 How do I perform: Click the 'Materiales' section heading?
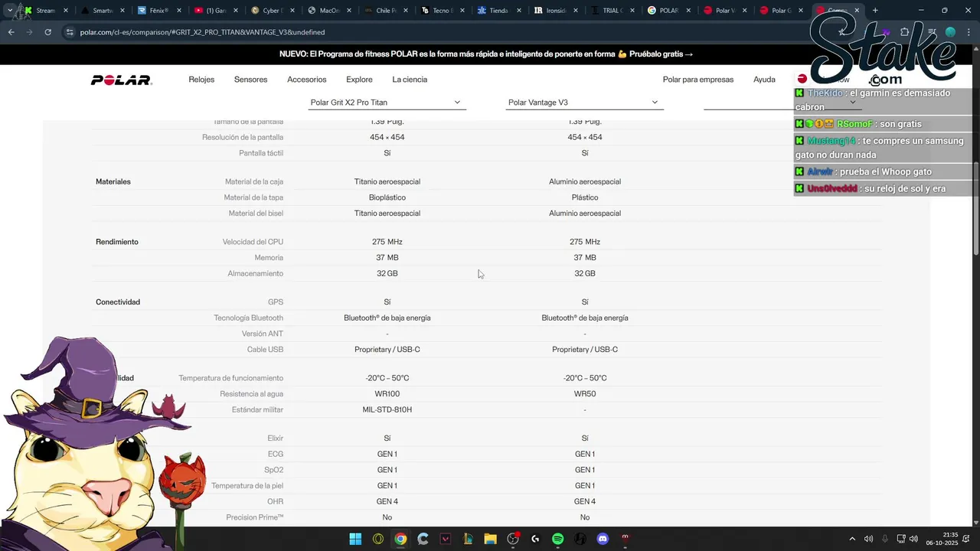[x=113, y=181]
